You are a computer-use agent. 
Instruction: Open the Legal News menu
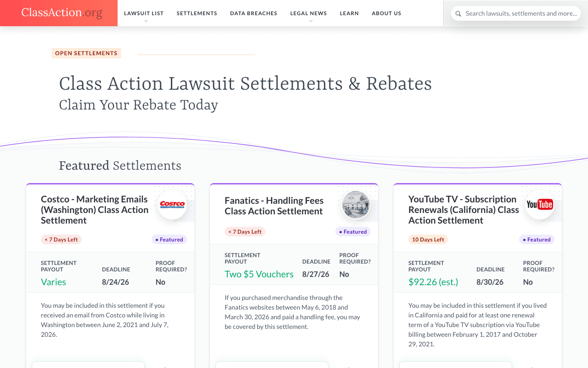pos(309,13)
